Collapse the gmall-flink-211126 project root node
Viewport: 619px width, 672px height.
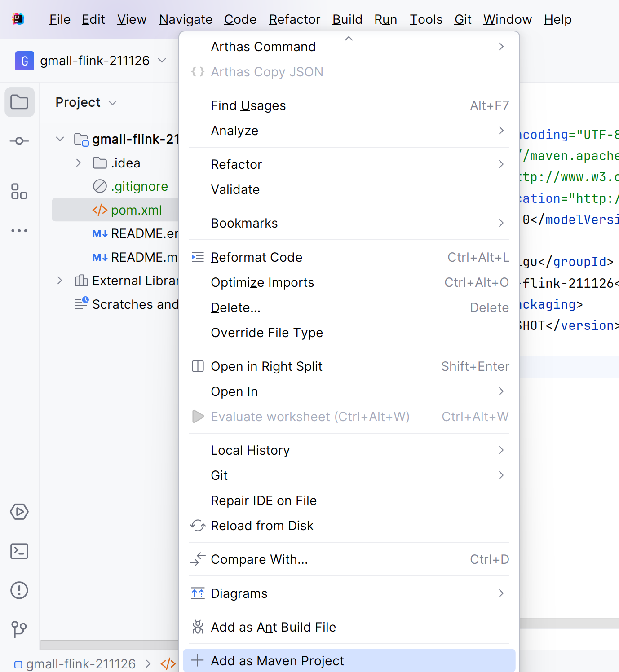point(60,139)
